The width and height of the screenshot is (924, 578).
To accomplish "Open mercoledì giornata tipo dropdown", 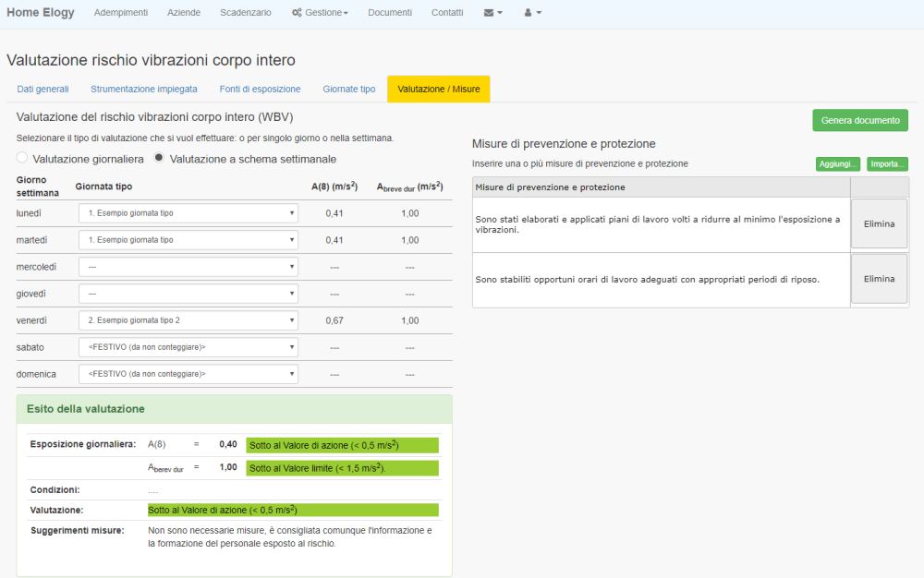I will [188, 267].
